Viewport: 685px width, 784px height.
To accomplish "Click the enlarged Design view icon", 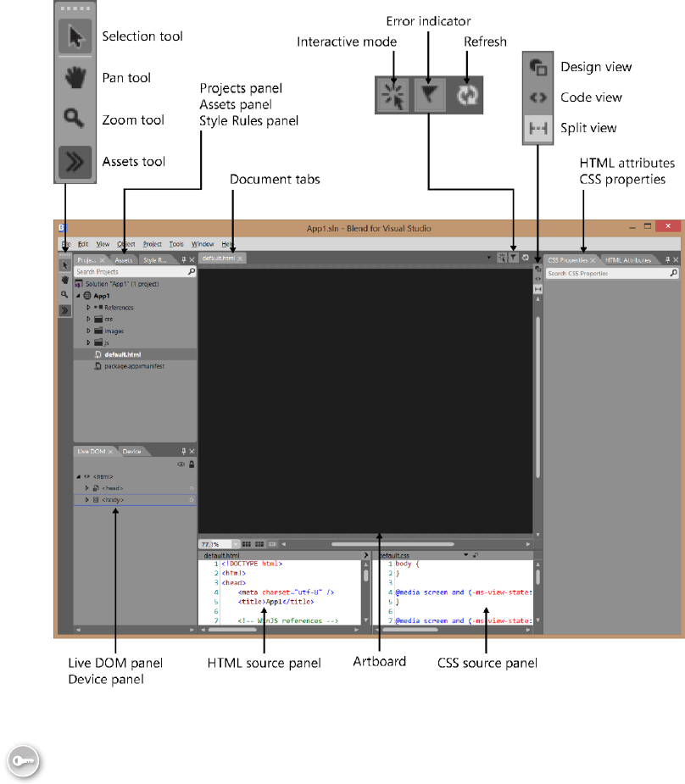I will click(x=538, y=67).
